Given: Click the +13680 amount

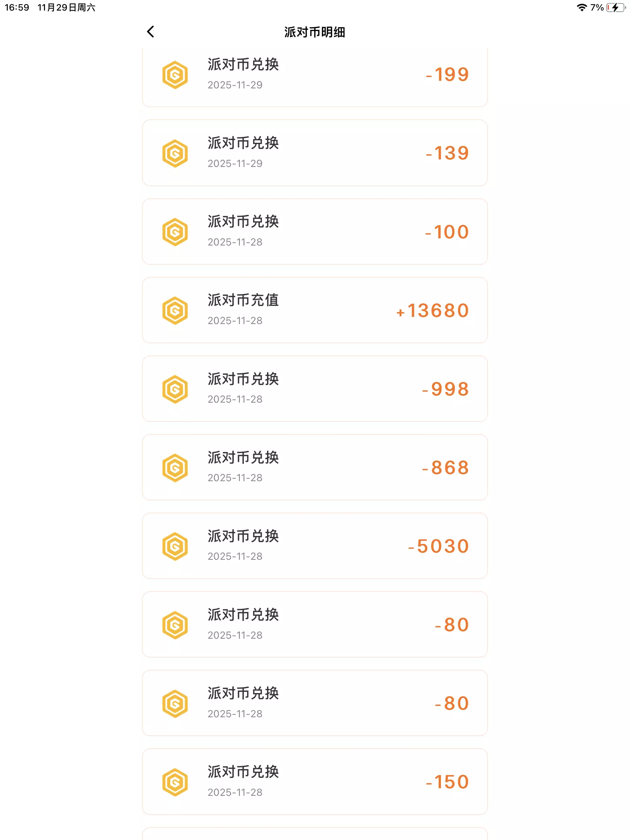Looking at the screenshot, I should (x=432, y=310).
